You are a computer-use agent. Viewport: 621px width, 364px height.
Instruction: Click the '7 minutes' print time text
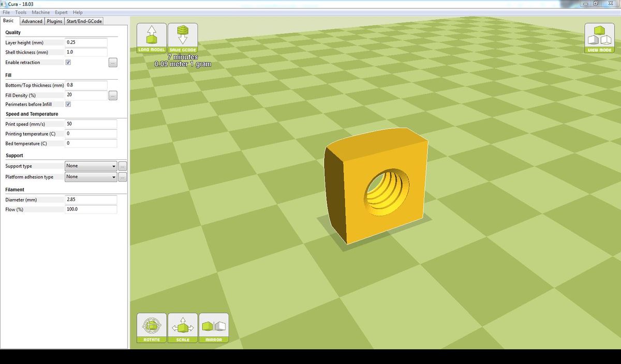point(182,57)
